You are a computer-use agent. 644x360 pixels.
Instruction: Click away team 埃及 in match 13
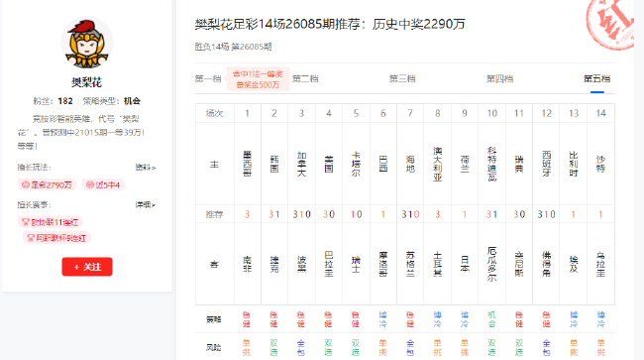[x=574, y=264]
